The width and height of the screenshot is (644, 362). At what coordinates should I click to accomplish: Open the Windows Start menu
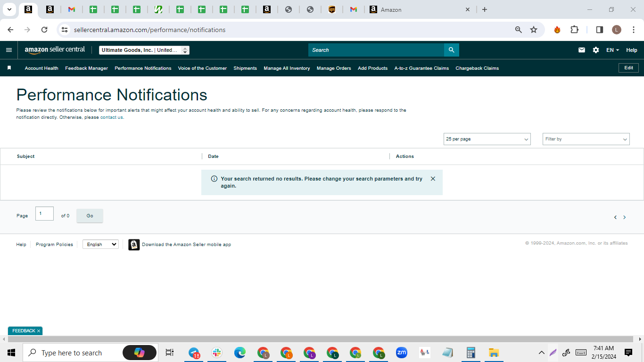point(11,353)
